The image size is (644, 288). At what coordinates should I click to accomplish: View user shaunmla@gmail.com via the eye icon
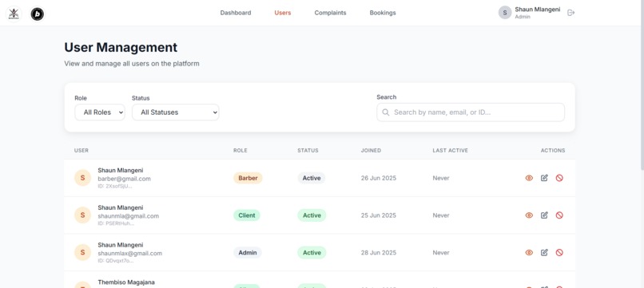click(529, 215)
